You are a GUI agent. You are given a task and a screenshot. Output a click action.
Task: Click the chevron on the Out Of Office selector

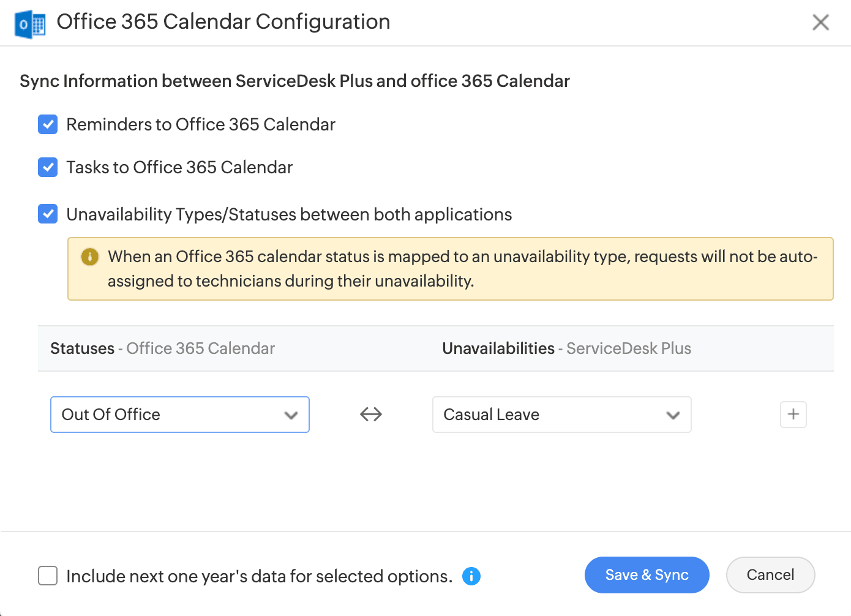(291, 415)
